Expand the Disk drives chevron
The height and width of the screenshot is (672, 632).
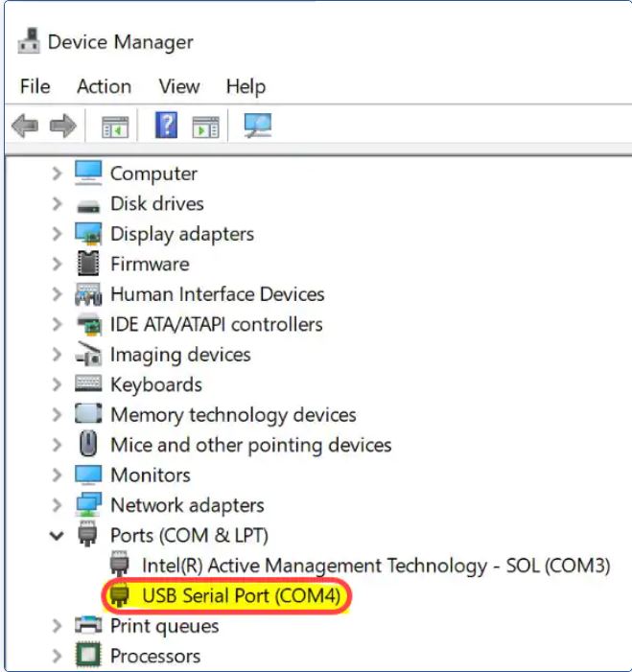(x=57, y=203)
